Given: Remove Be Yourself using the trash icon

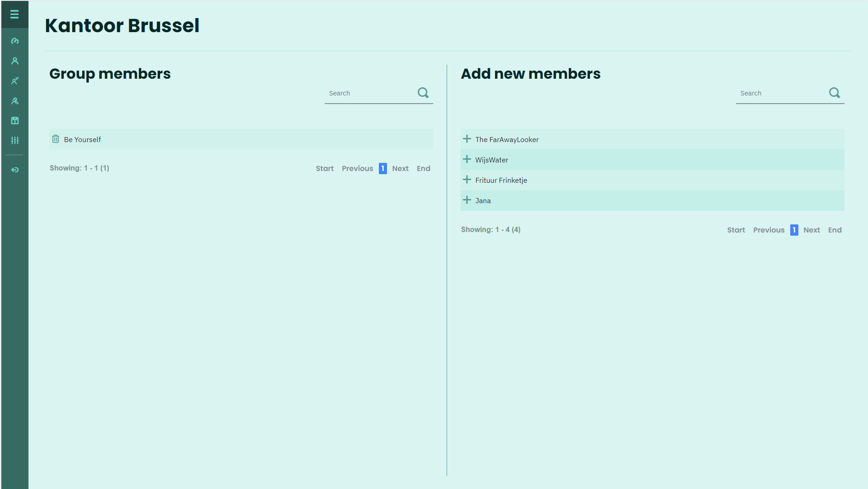Looking at the screenshot, I should point(56,139).
